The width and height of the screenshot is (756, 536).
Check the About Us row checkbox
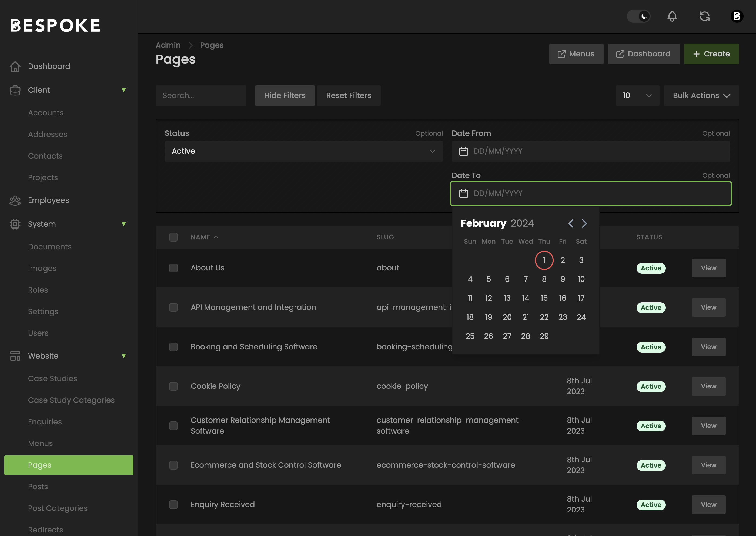[173, 268]
